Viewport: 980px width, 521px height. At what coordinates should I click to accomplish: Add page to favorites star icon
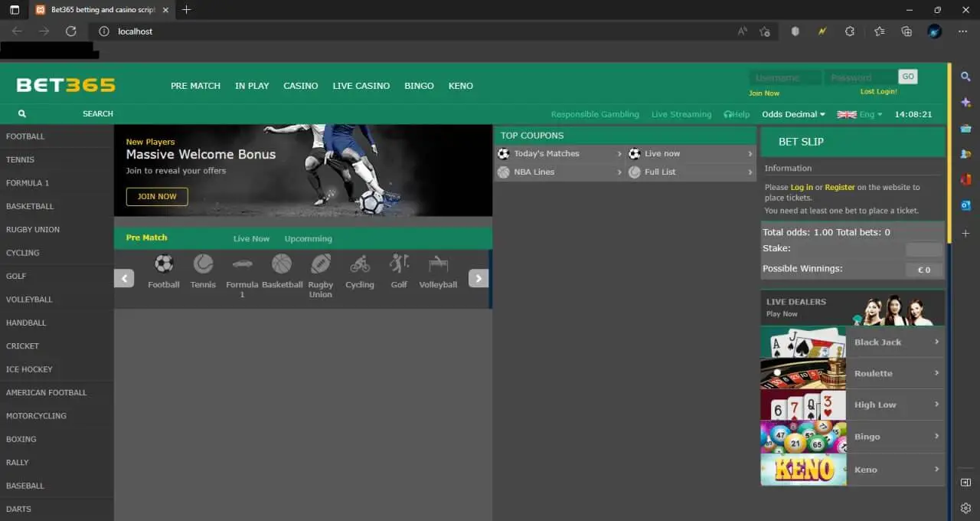[765, 31]
